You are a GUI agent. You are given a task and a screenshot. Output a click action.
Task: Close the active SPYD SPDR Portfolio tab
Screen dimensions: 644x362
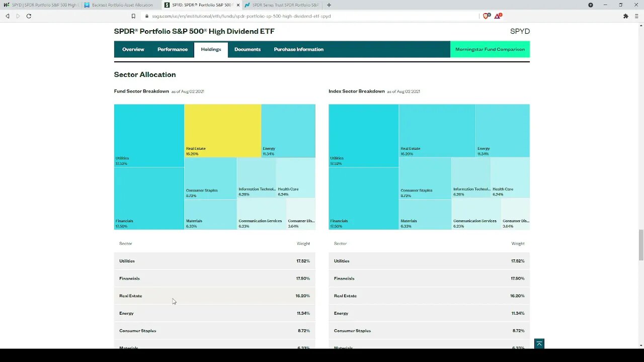click(x=238, y=5)
